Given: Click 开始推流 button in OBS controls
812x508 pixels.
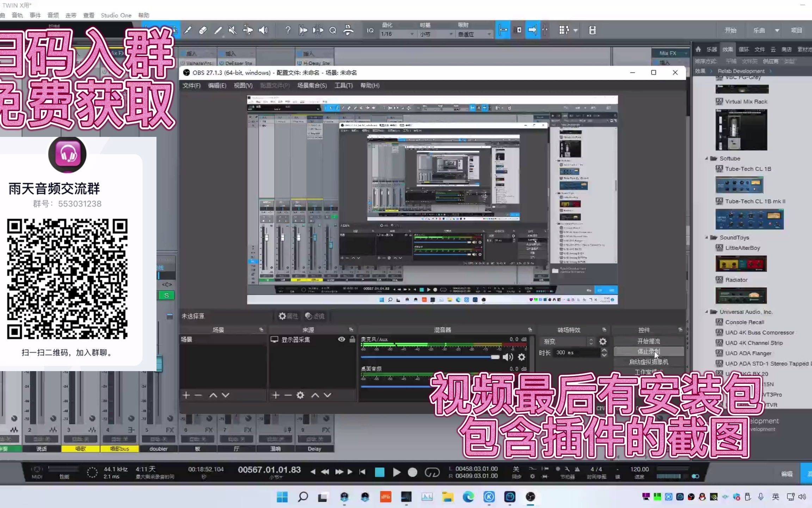Looking at the screenshot, I should tap(649, 341).
